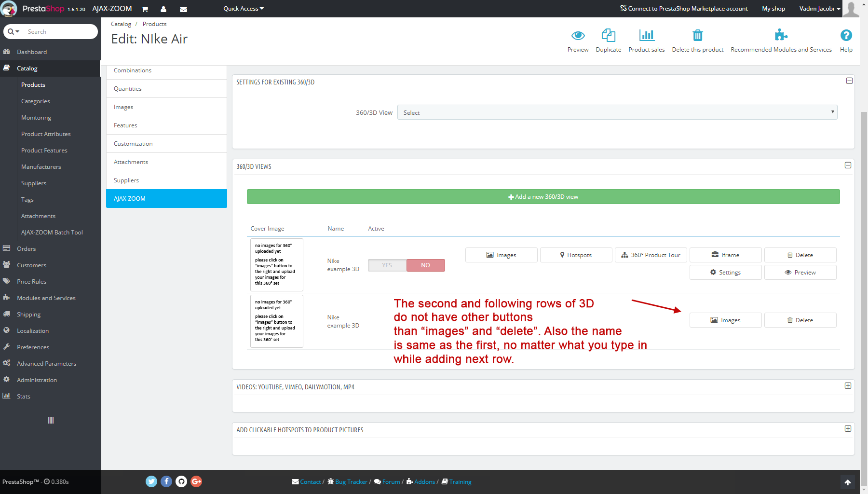868x494 pixels.
Task: Click the customers person icon in top bar
Action: point(163,9)
